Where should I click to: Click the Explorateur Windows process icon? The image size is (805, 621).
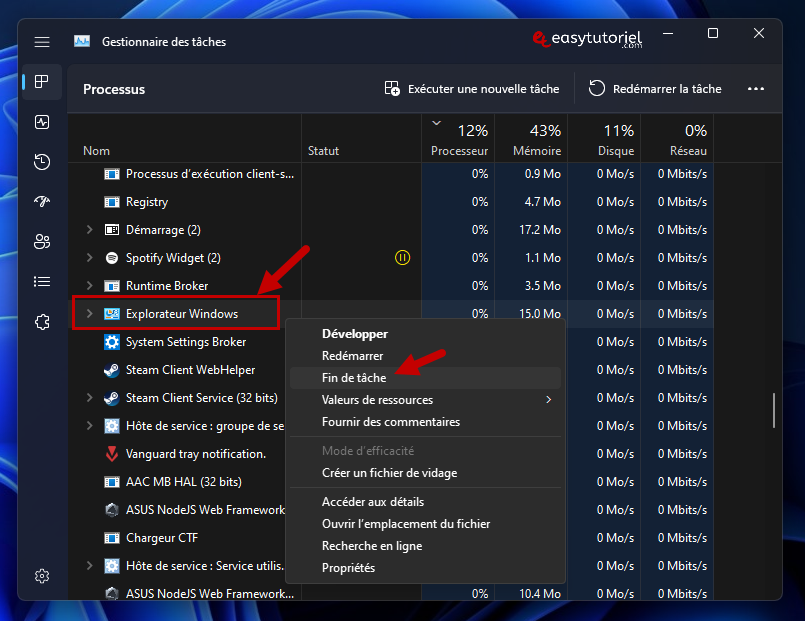111,314
